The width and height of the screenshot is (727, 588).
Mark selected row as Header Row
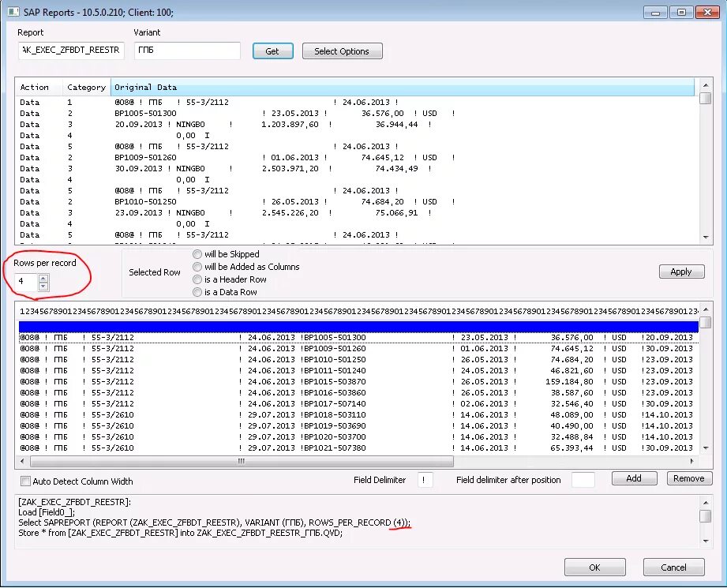[197, 278]
